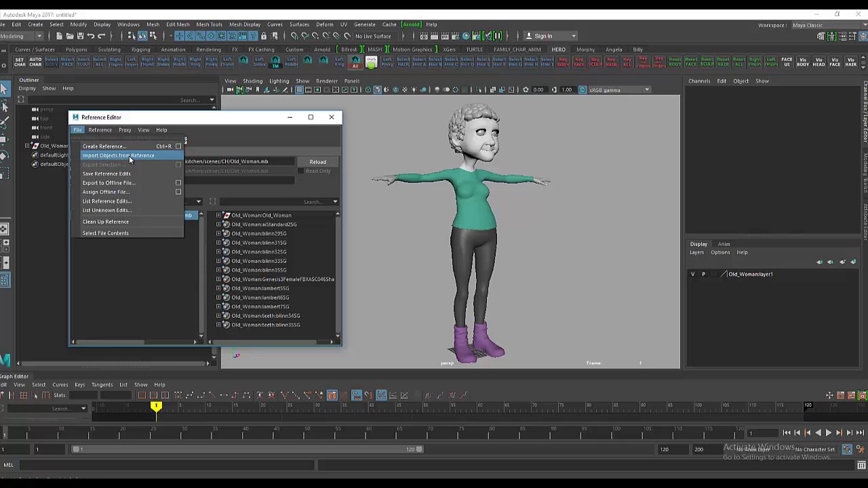Click the Save Scene disk icon
This screenshot has height=488, width=868.
coord(80,36)
